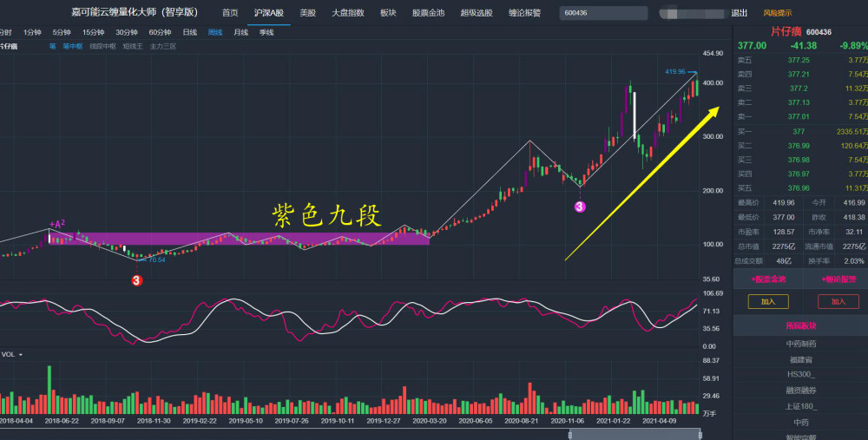Image resolution: width=868 pixels, height=440 pixels.
Task: Click the 卖一 price 377.01
Action: point(799,117)
